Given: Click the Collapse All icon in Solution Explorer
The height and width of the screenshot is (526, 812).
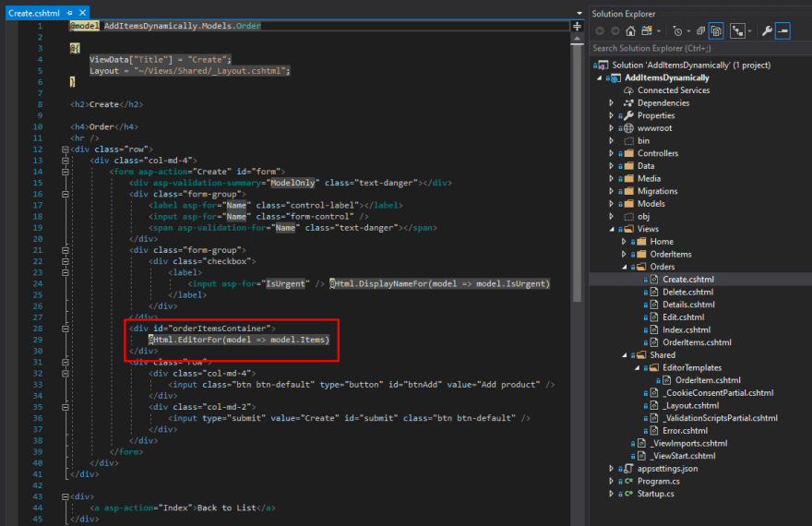Looking at the screenshot, I should click(700, 31).
